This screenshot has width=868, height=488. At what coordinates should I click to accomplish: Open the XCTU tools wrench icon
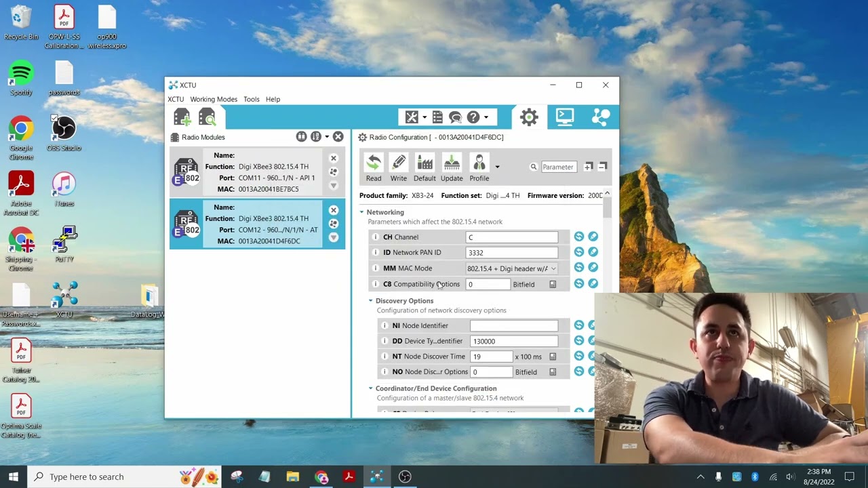pos(412,117)
